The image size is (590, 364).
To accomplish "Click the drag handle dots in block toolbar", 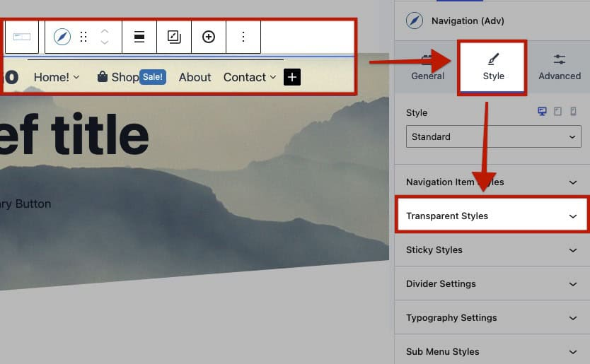I will (x=83, y=37).
